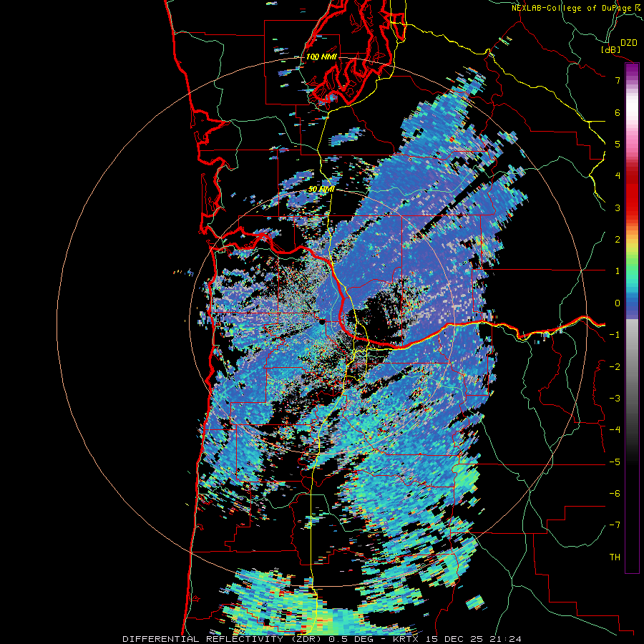Click the [dB] unit label
The height and width of the screenshot is (644, 644).
(x=611, y=49)
